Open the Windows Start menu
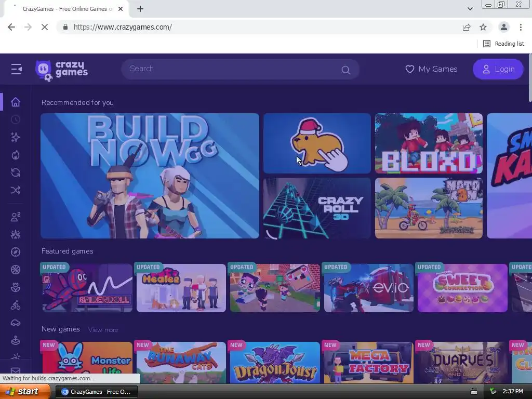The height and width of the screenshot is (399, 532). pos(24,392)
